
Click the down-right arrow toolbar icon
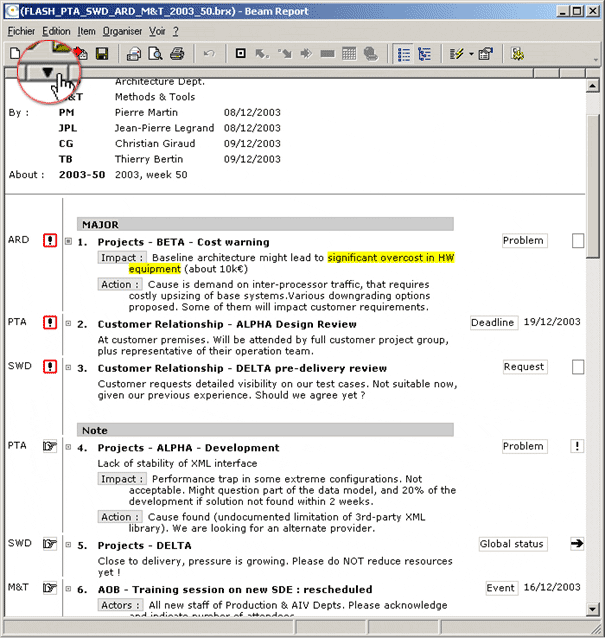coord(285,53)
